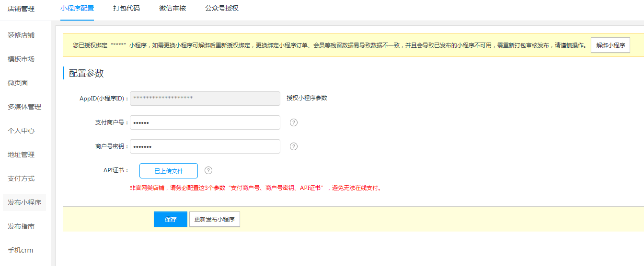The height and width of the screenshot is (266, 644).
Task: Switch to 打包代码 tab
Action: [126, 9]
